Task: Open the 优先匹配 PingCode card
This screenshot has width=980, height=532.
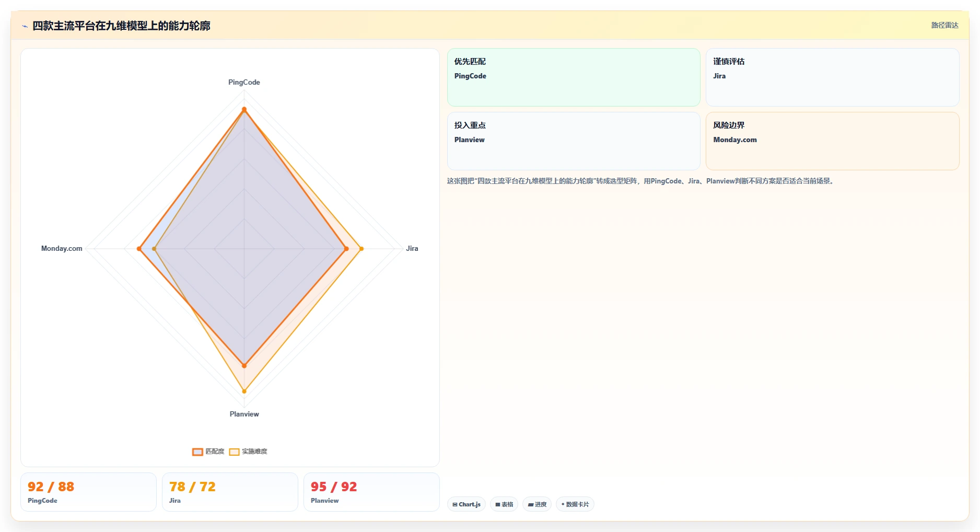Action: (x=574, y=77)
